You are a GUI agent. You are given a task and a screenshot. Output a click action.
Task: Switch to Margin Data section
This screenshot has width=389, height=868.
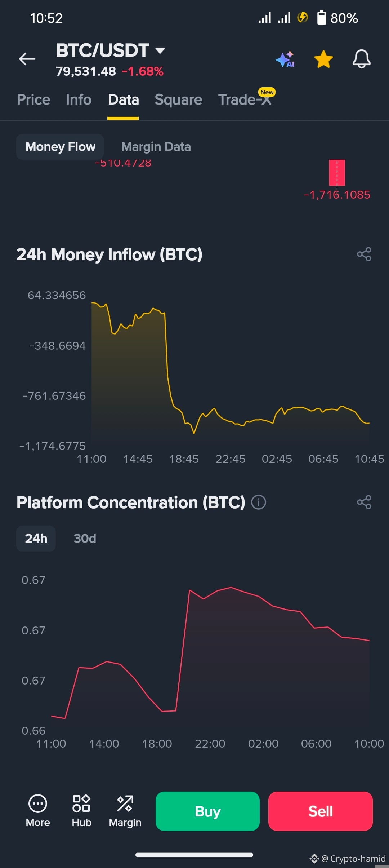pyautogui.click(x=156, y=147)
